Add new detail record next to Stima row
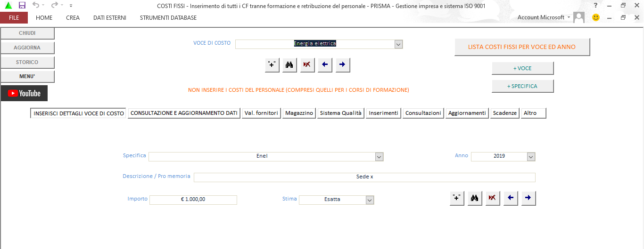 tap(457, 198)
